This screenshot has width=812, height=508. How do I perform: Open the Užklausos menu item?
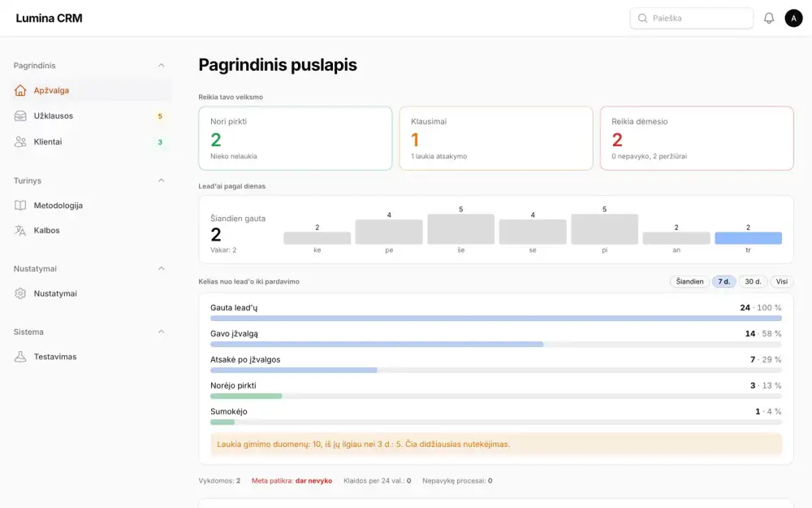point(91,115)
